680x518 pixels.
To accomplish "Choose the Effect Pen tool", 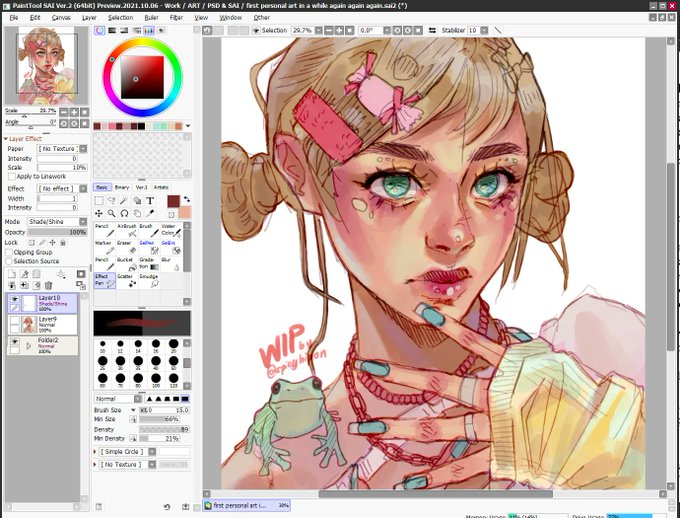I will coord(105,281).
